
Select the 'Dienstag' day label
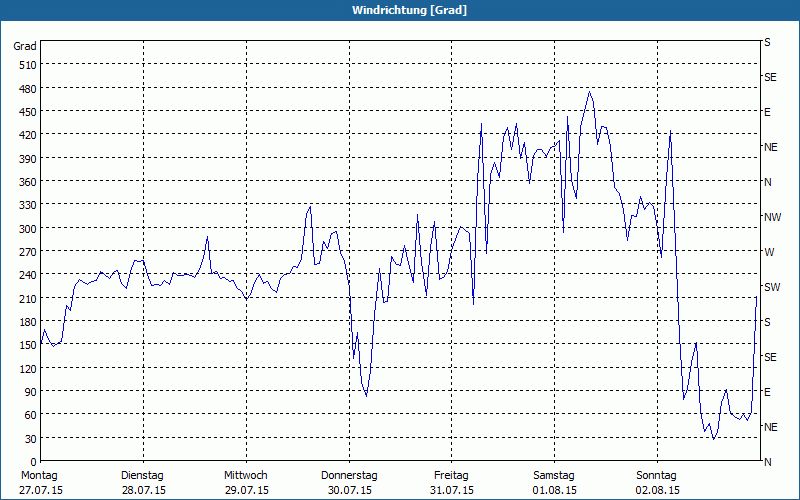(142, 476)
